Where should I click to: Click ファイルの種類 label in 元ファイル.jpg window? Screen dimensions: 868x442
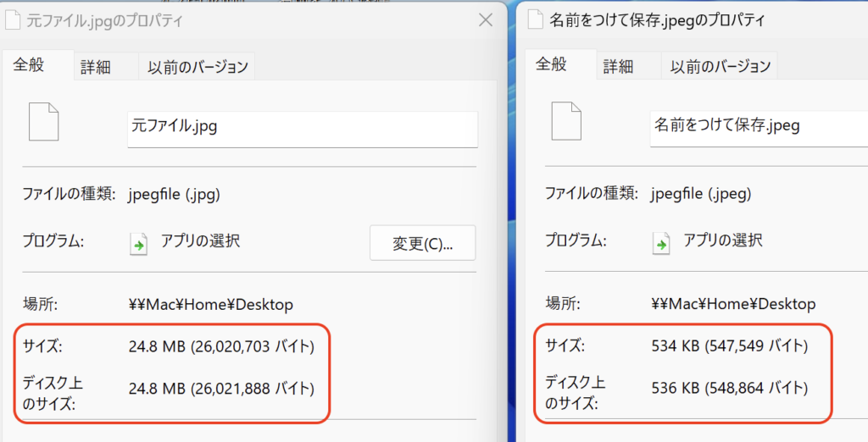70,194
